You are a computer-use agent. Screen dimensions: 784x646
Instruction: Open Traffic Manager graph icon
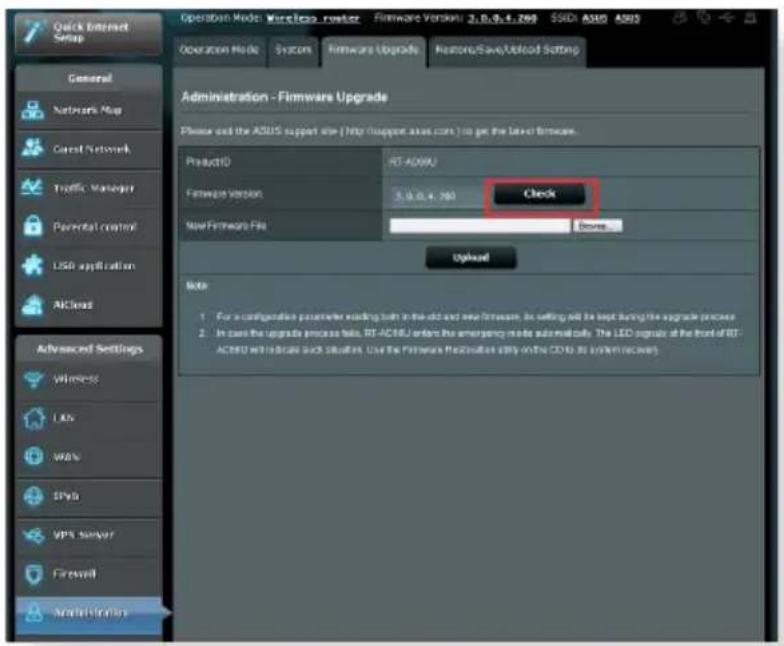coord(32,188)
